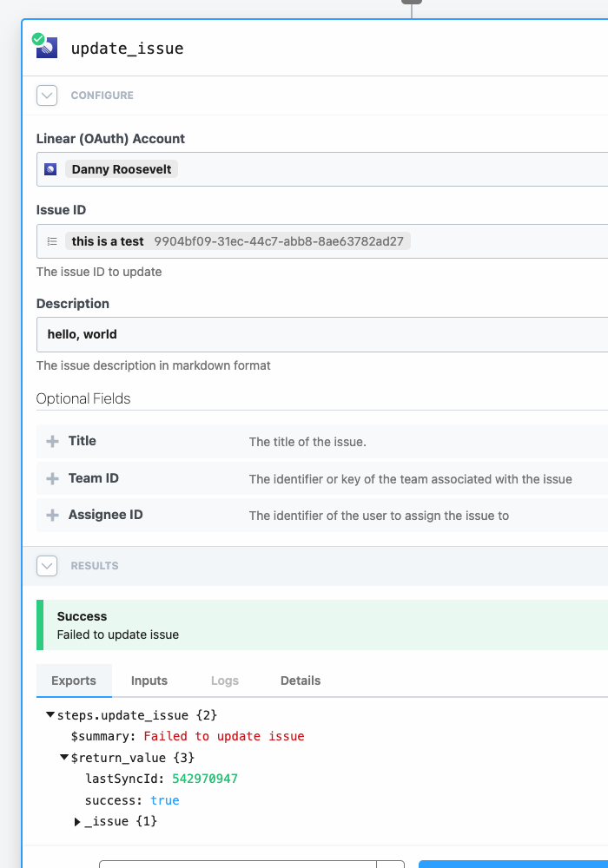Image resolution: width=608 pixels, height=868 pixels.
Task: Open the Details tab
Action: point(300,681)
